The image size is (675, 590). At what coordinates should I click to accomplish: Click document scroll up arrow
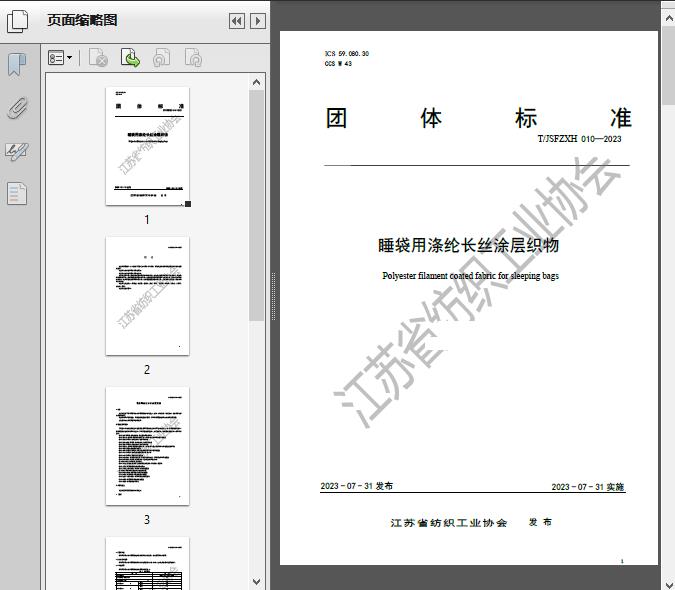click(x=669, y=19)
